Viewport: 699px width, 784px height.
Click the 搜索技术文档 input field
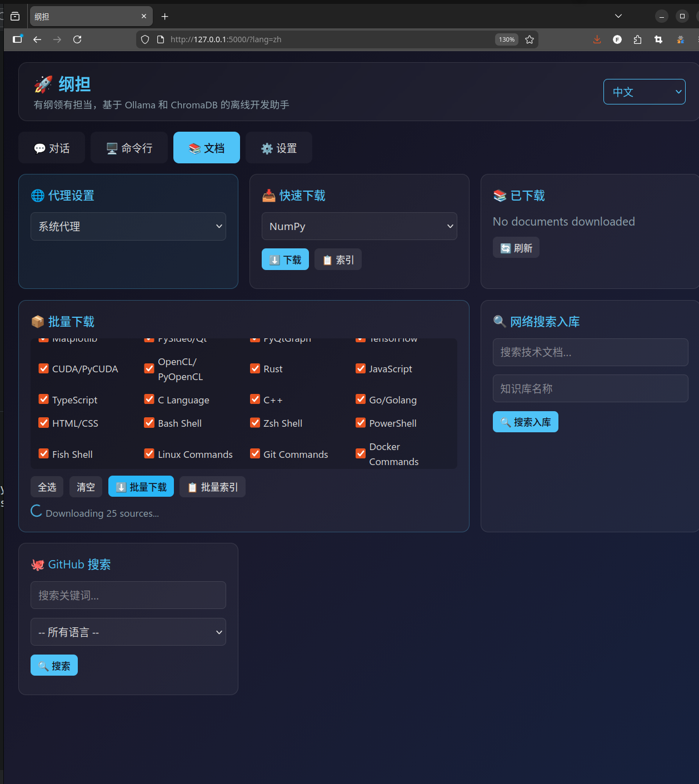(590, 352)
